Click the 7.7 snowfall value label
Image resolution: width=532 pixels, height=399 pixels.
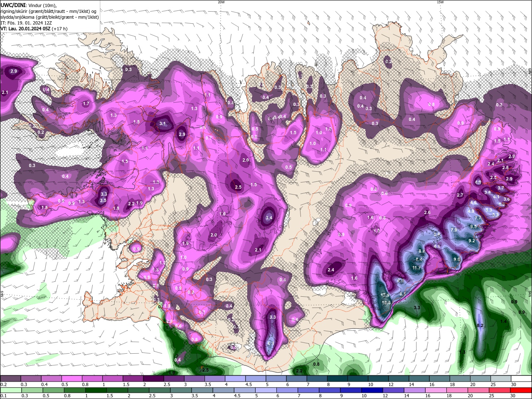478,218
